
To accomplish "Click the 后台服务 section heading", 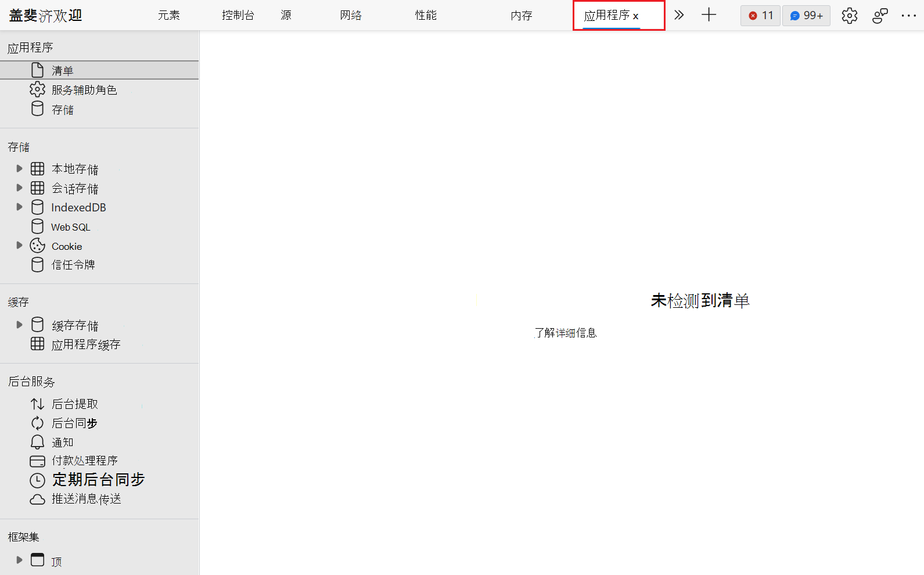I will (x=31, y=382).
